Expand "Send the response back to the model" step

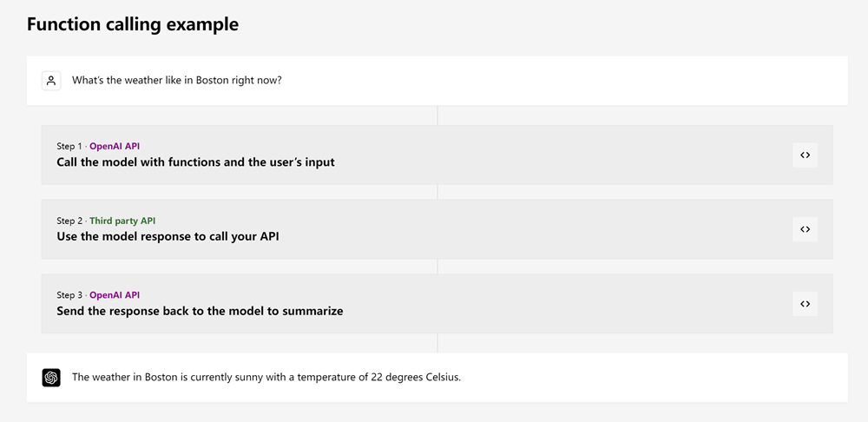click(x=200, y=311)
